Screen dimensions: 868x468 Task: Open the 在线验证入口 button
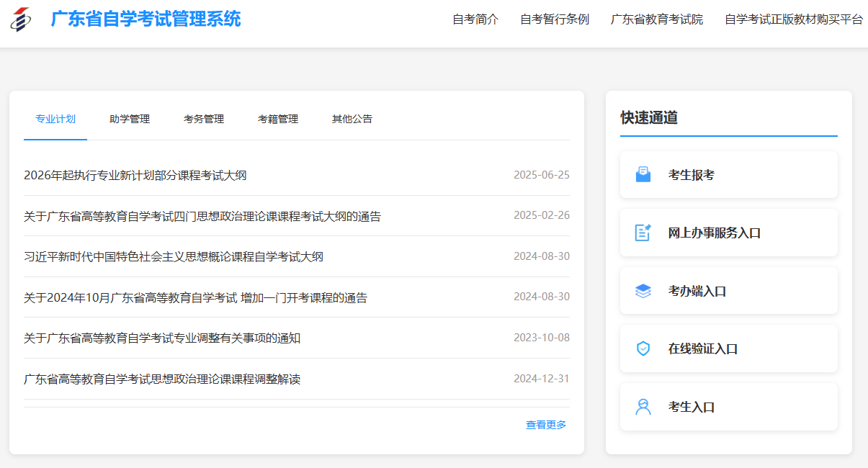click(x=729, y=348)
